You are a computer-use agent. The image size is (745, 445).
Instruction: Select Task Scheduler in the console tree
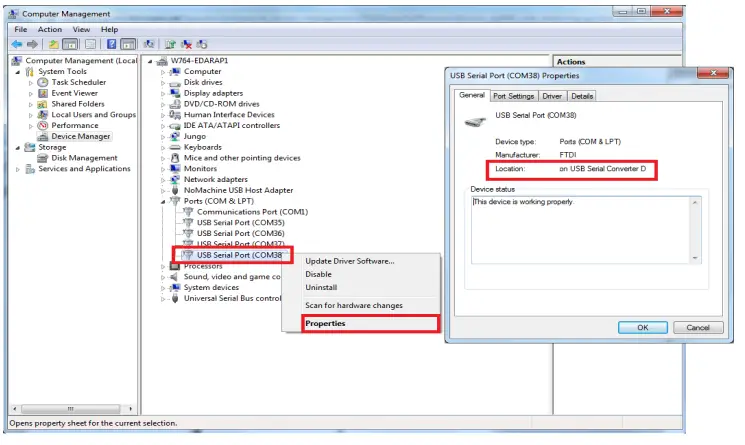coord(78,82)
